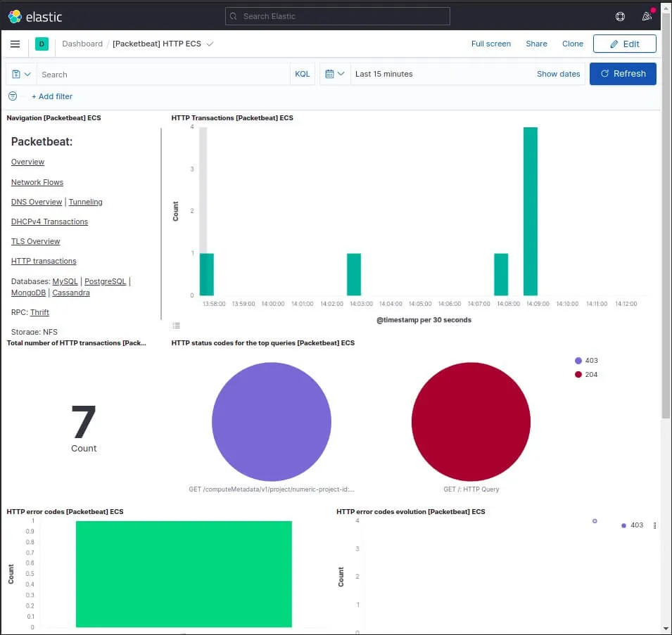672x635 pixels.
Task: Open the newsfeed celebration icon
Action: coord(647,16)
